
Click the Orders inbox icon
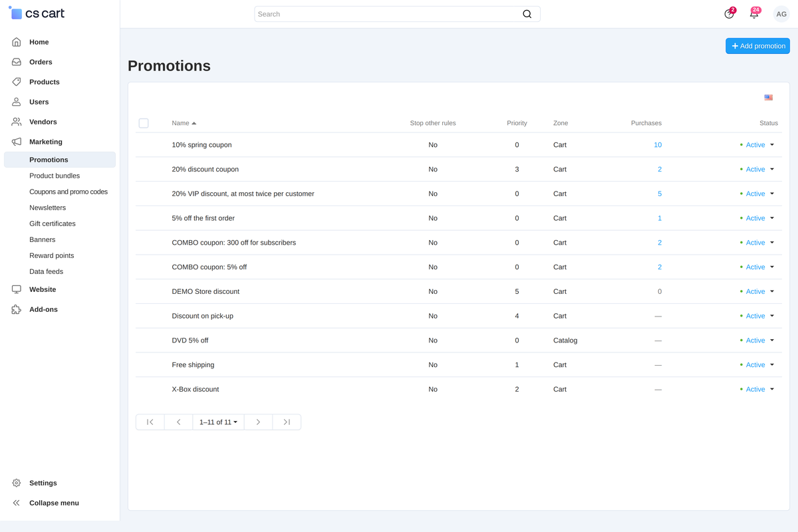point(17,62)
